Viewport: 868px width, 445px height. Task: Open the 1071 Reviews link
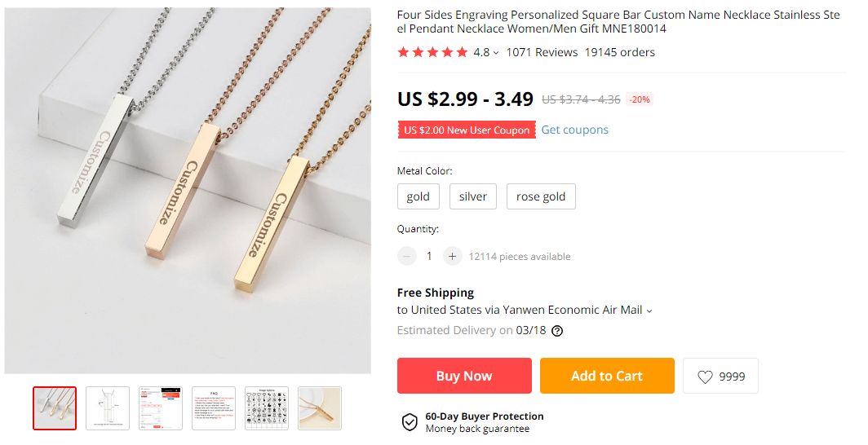pos(542,52)
